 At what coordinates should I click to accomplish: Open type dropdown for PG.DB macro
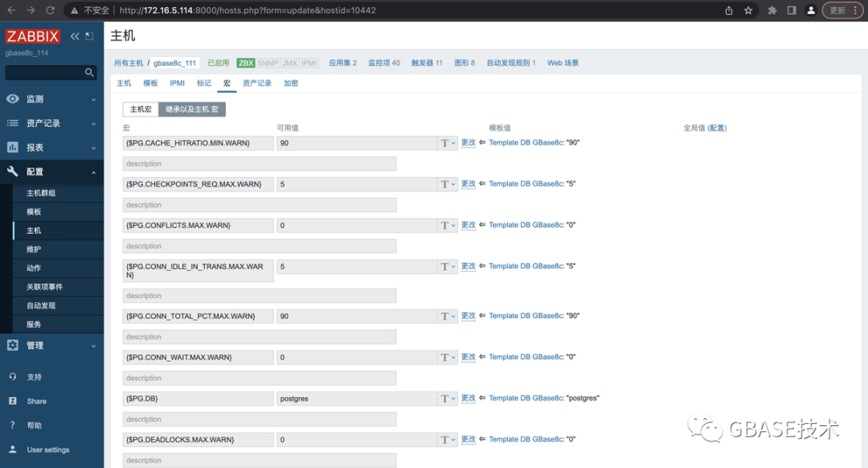point(448,399)
